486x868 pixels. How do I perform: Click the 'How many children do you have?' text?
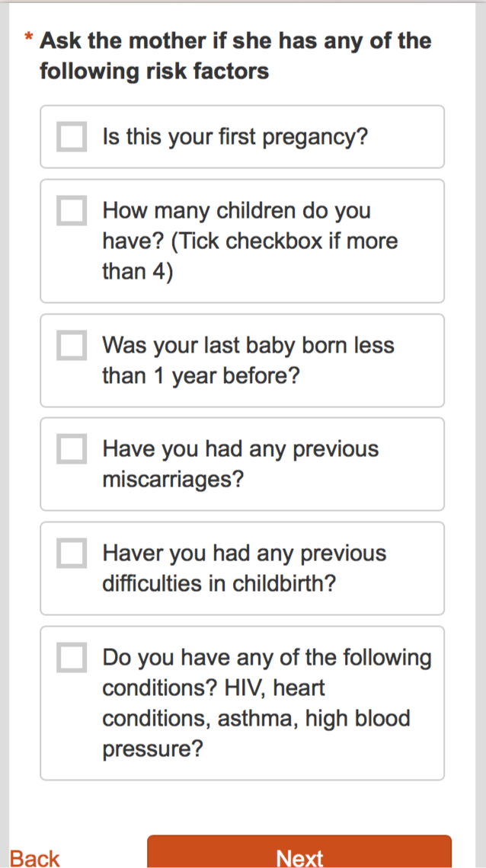(236, 211)
